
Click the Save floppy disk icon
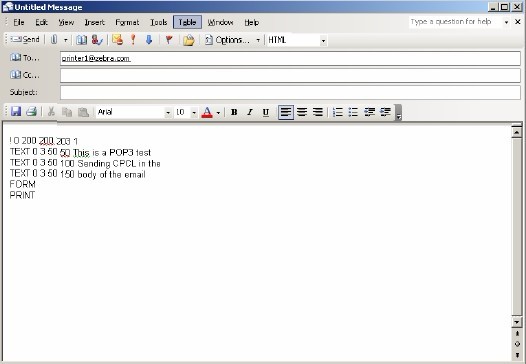16,111
